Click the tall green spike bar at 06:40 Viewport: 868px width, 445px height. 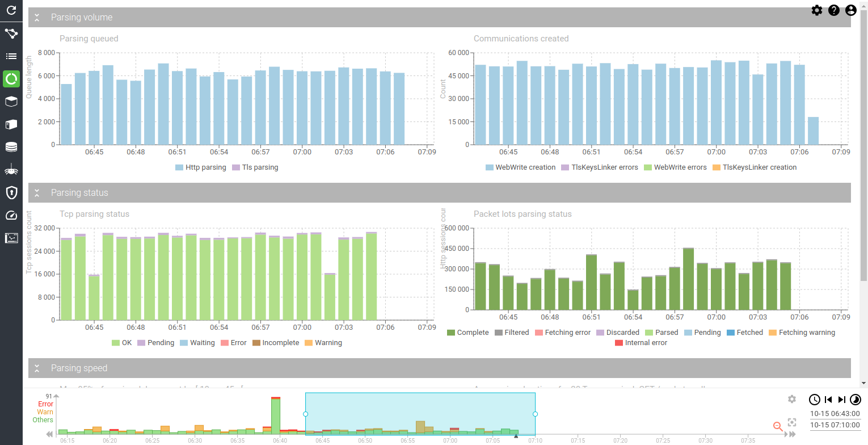coord(276,416)
